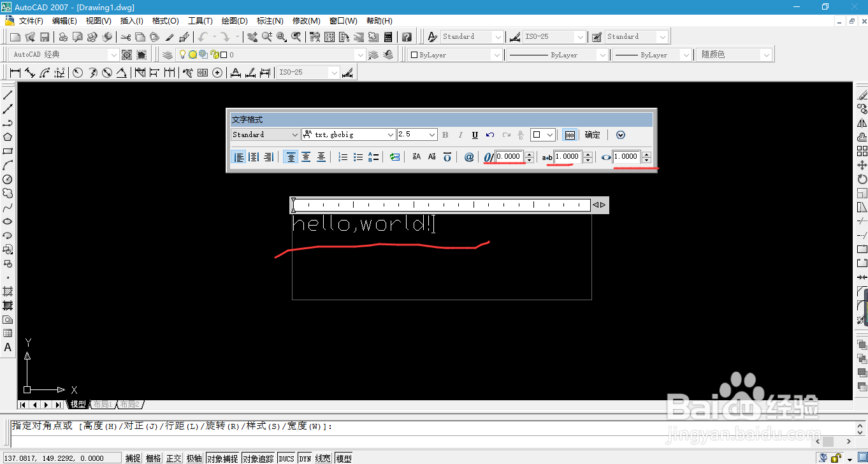The image size is (868, 464).
Task: Click the width factor 1.0000 field
Action: coord(626,157)
